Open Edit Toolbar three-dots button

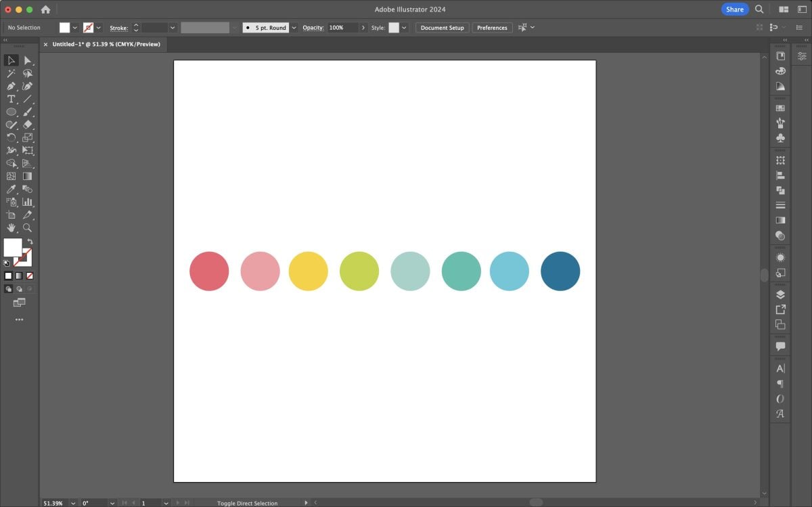coord(19,319)
